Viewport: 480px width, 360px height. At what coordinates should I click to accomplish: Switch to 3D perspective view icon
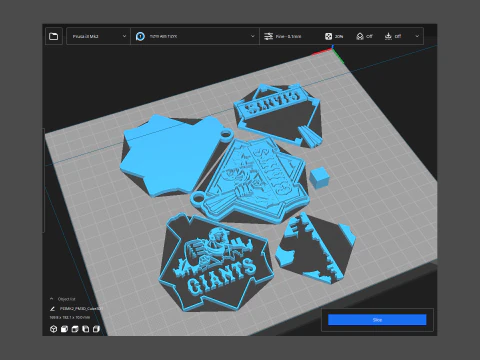tap(53, 329)
